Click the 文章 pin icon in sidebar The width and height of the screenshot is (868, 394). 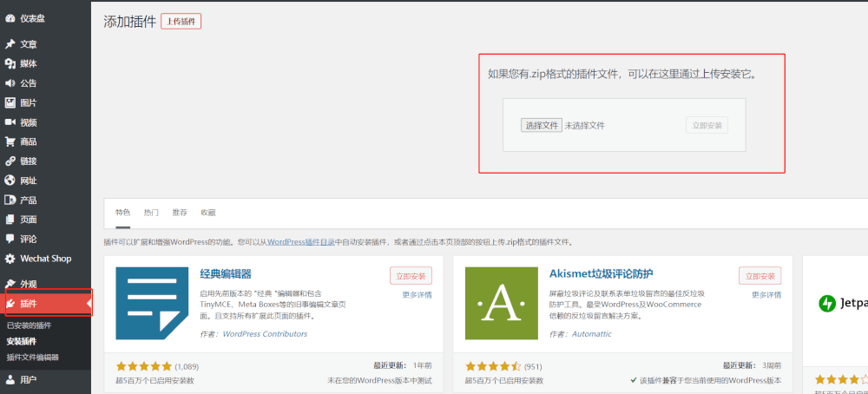click(10, 44)
